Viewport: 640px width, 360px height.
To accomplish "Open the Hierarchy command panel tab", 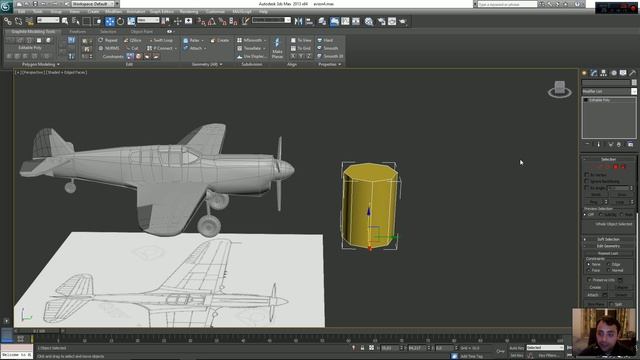I will coord(604,73).
